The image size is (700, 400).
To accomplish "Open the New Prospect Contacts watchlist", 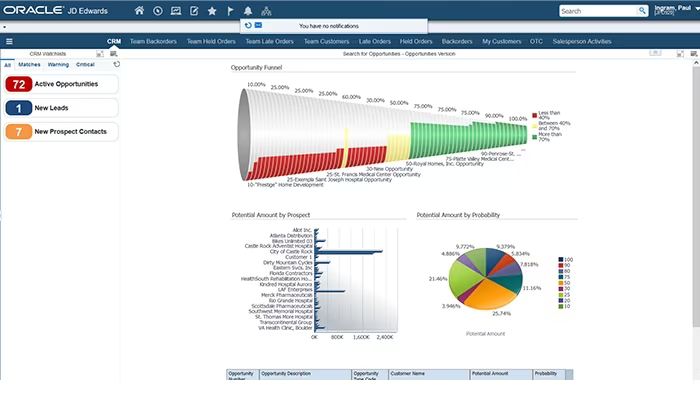I will coord(62,132).
